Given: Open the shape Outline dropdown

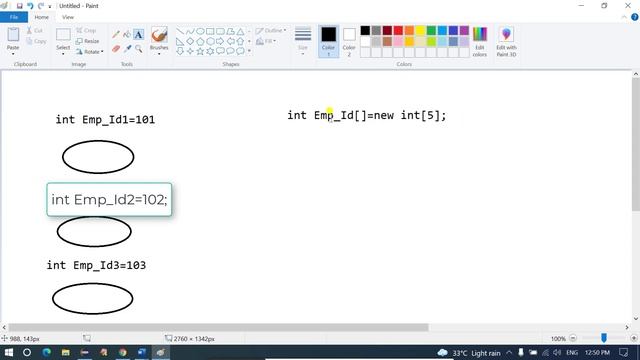Looking at the screenshot, I should [x=271, y=31].
